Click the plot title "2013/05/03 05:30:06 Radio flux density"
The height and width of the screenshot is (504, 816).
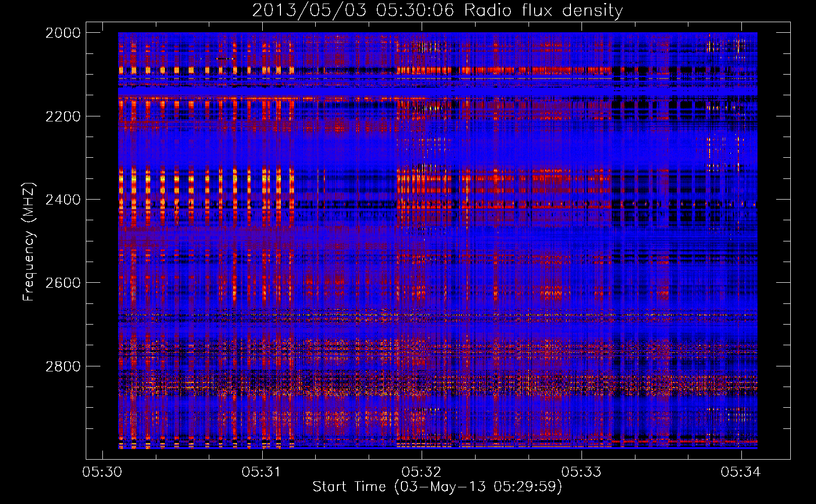pos(437,10)
